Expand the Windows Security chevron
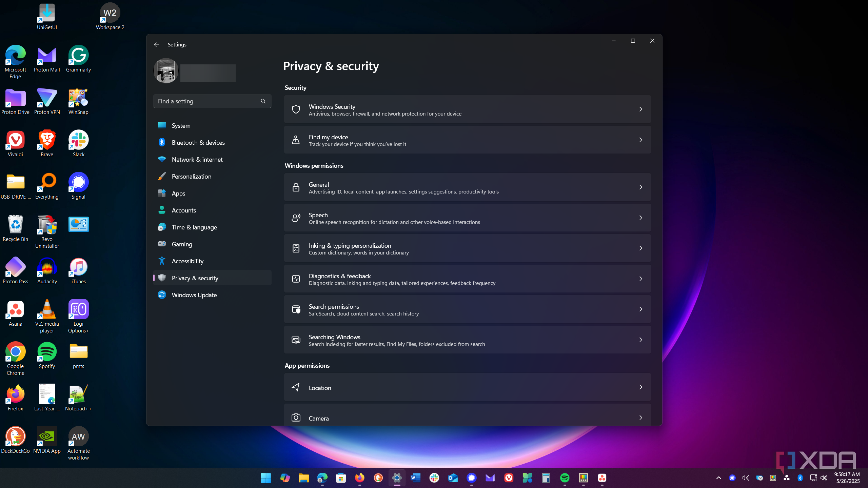This screenshot has width=868, height=488. (x=640, y=109)
